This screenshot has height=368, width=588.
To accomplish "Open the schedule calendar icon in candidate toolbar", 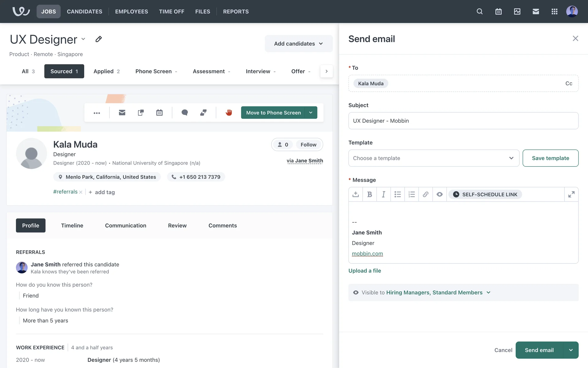I will [159, 113].
